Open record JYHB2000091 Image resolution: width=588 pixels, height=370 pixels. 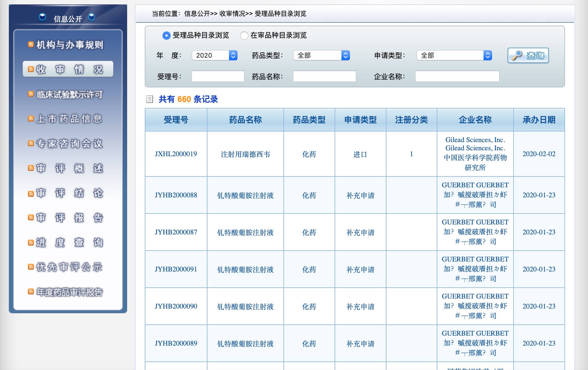176,269
